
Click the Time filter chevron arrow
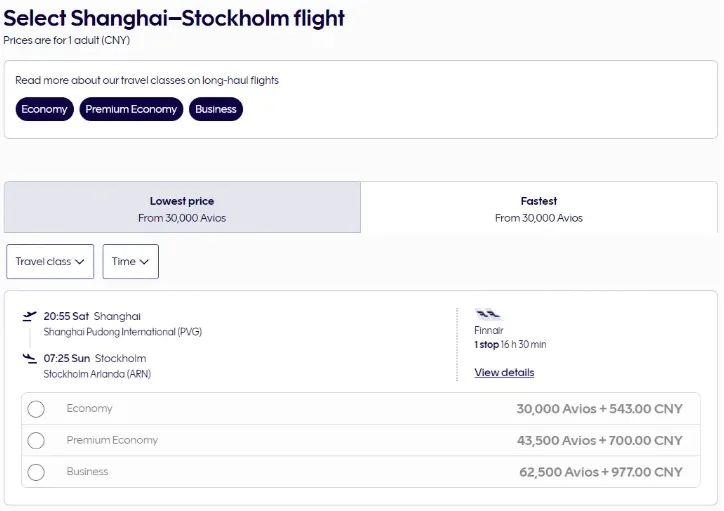pos(144,262)
